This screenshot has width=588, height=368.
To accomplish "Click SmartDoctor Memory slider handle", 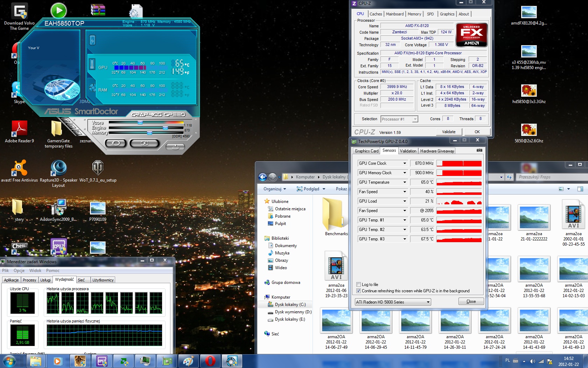I will (149, 133).
